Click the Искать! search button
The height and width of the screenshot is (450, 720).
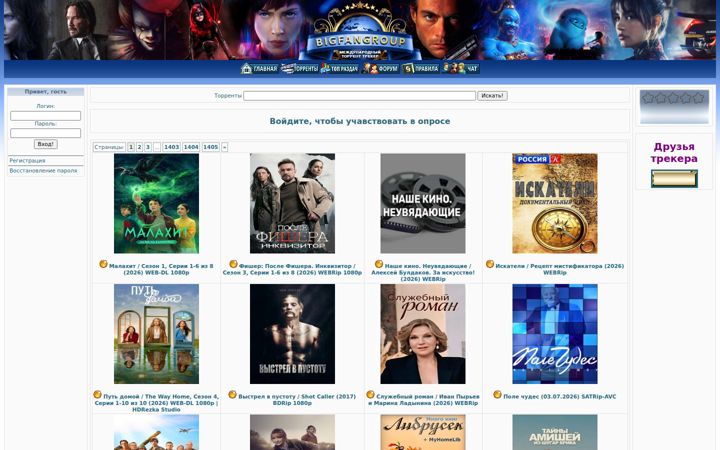pyautogui.click(x=492, y=96)
